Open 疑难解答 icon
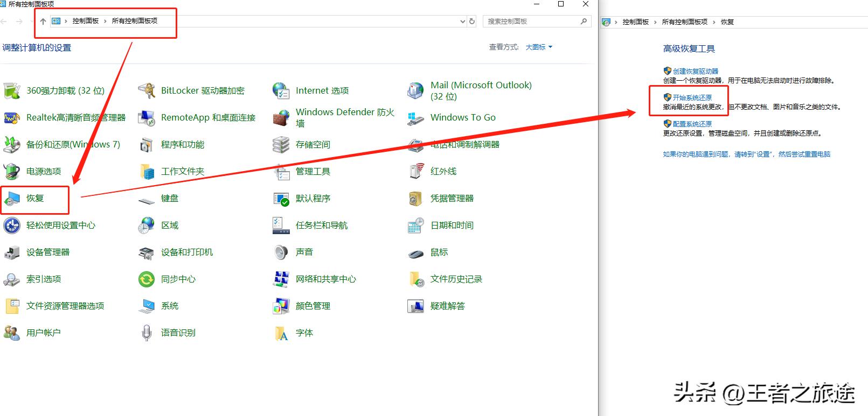The width and height of the screenshot is (868, 416). (416, 306)
